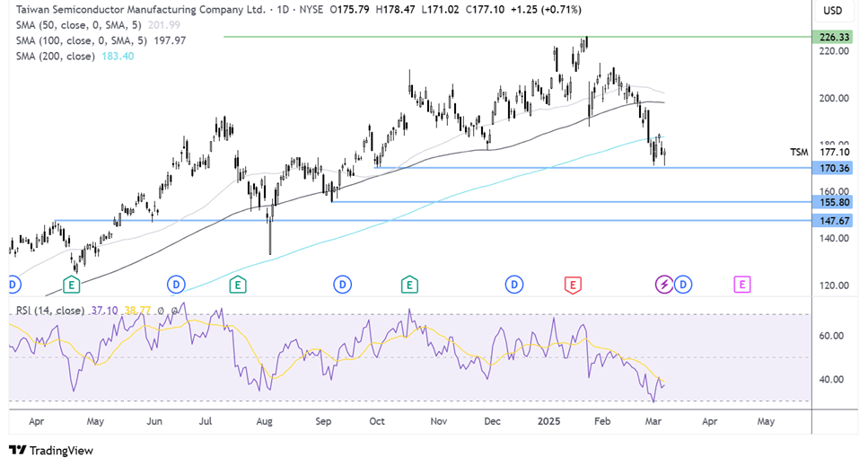Select the SMA 100 indicator legend
Image resolution: width=868 pixels, height=466 pixels.
click(81, 40)
